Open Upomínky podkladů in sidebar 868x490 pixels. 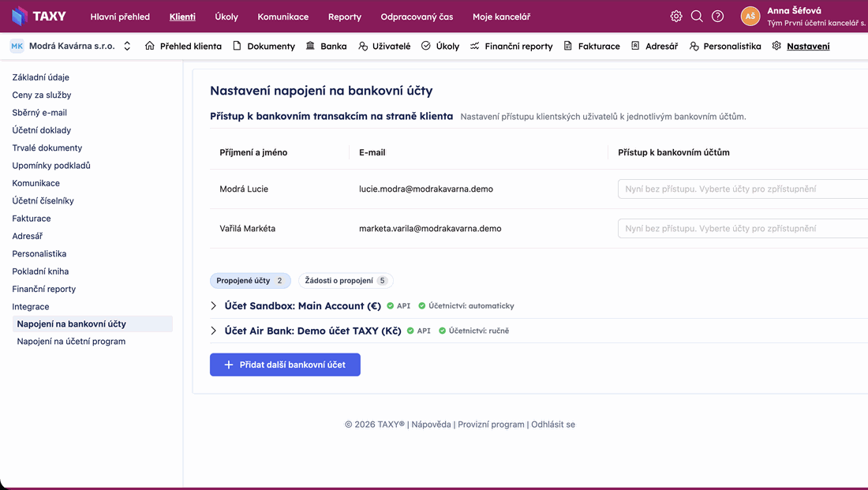click(51, 166)
